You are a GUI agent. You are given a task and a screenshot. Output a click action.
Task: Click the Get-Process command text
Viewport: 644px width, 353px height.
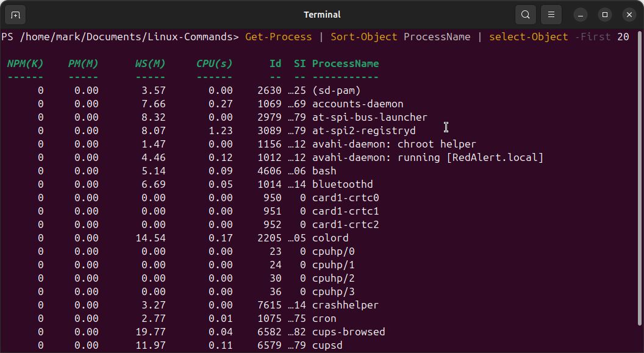(278, 37)
